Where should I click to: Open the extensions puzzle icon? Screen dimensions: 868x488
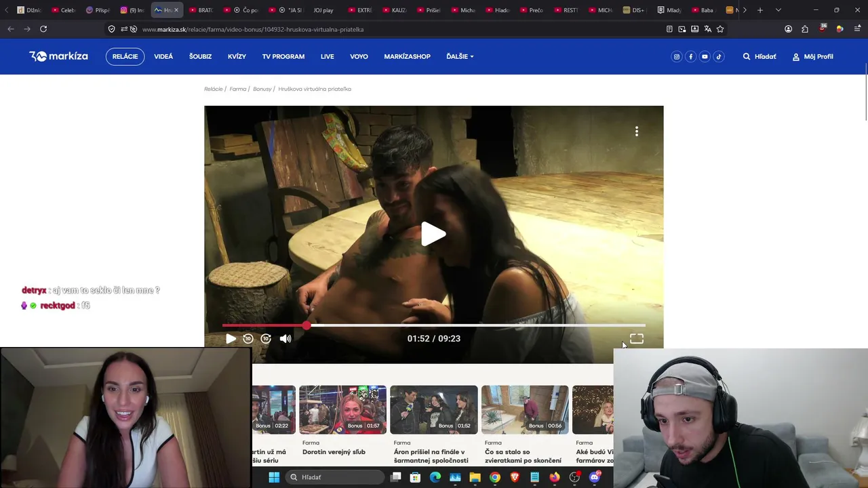click(805, 29)
